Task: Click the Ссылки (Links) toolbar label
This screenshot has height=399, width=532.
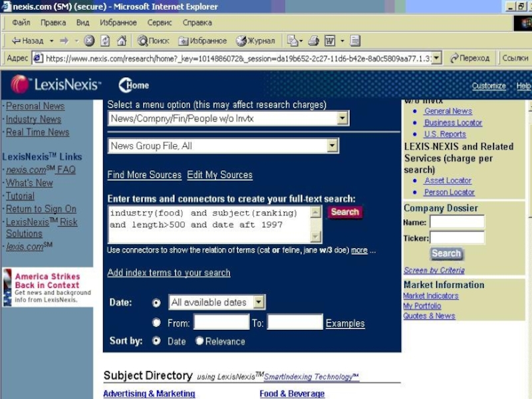Action: (515, 59)
